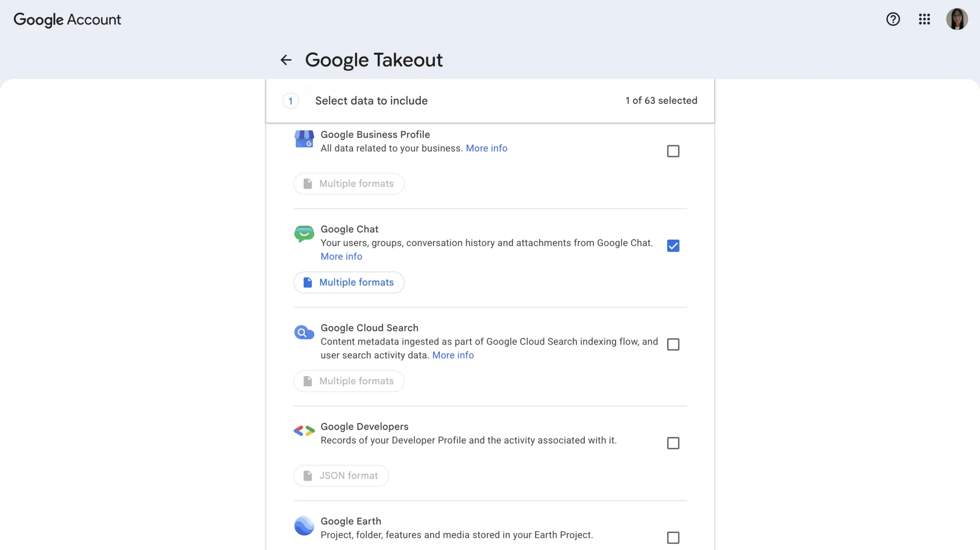980x550 pixels.
Task: Check the Google Earth checkbox
Action: (x=673, y=538)
